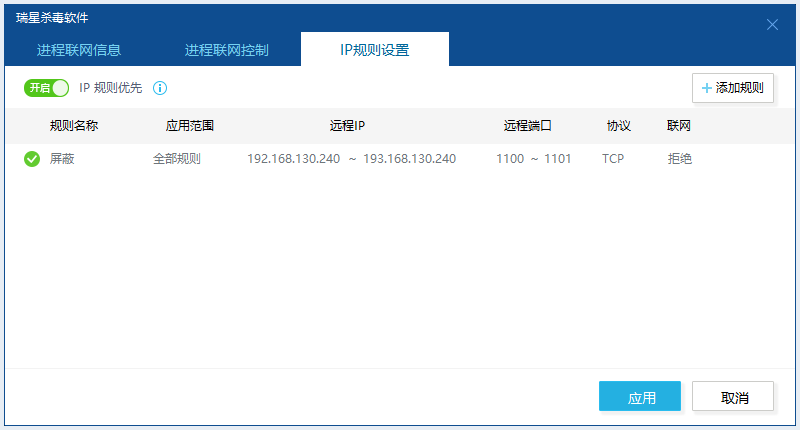Click the 联网 column header
This screenshot has width=800, height=430.
click(679, 125)
